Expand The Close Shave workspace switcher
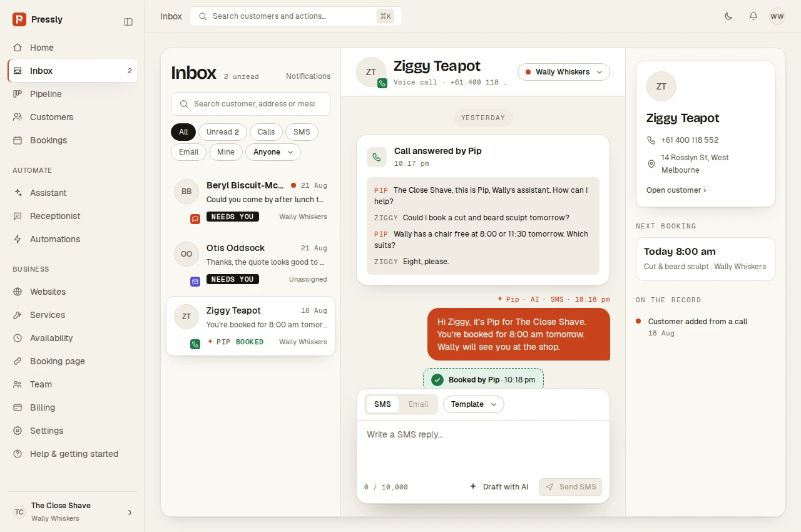 point(73,512)
